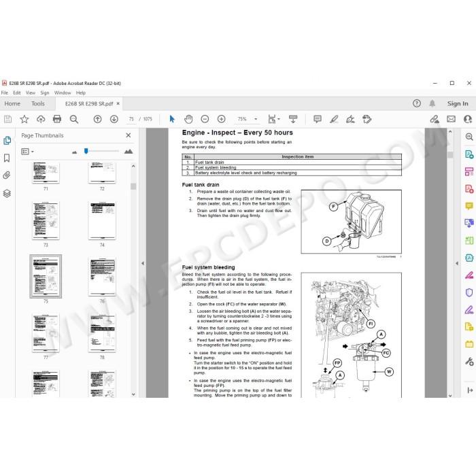Open notifications bell
This screenshot has width=476, height=476.
[x=432, y=103]
